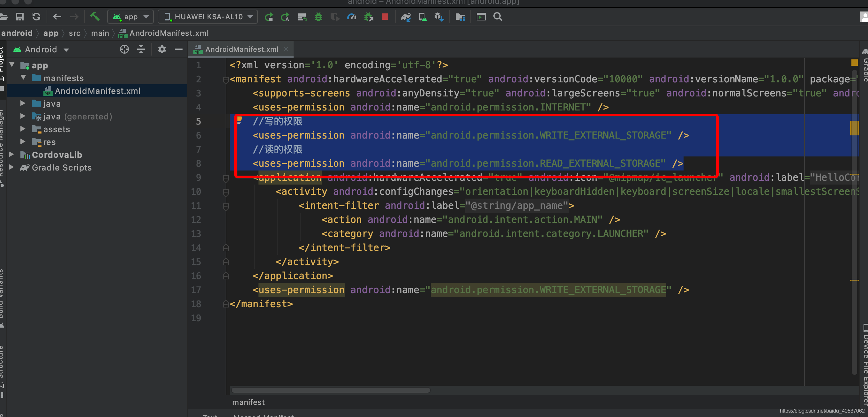The height and width of the screenshot is (417, 868).
Task: Click the versionCode value "10000"
Action: (x=623, y=79)
